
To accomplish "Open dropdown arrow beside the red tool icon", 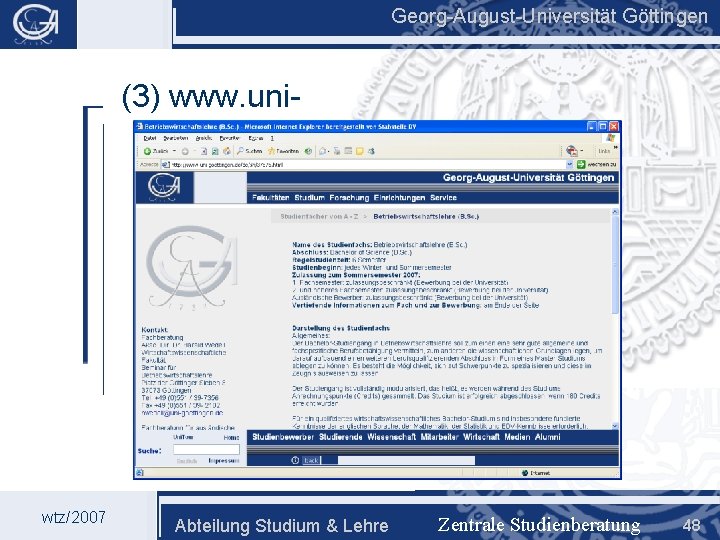I will 582,151.
